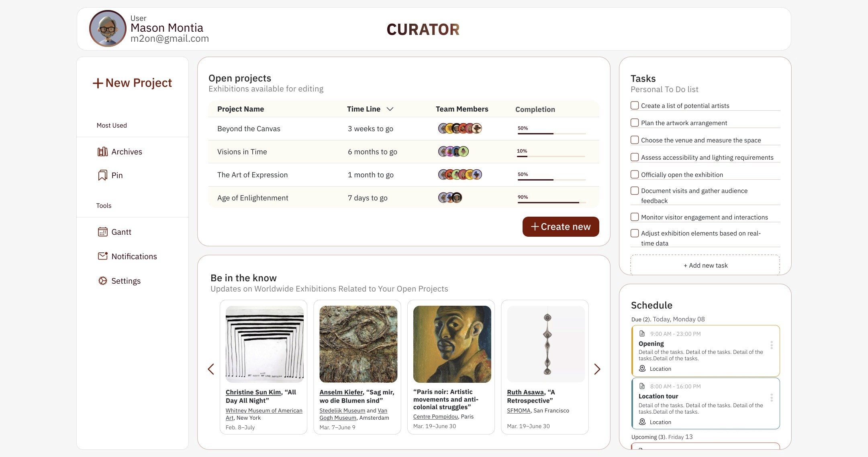Select the Visions in Time project row
The width and height of the screenshot is (868, 457).
[x=242, y=152]
